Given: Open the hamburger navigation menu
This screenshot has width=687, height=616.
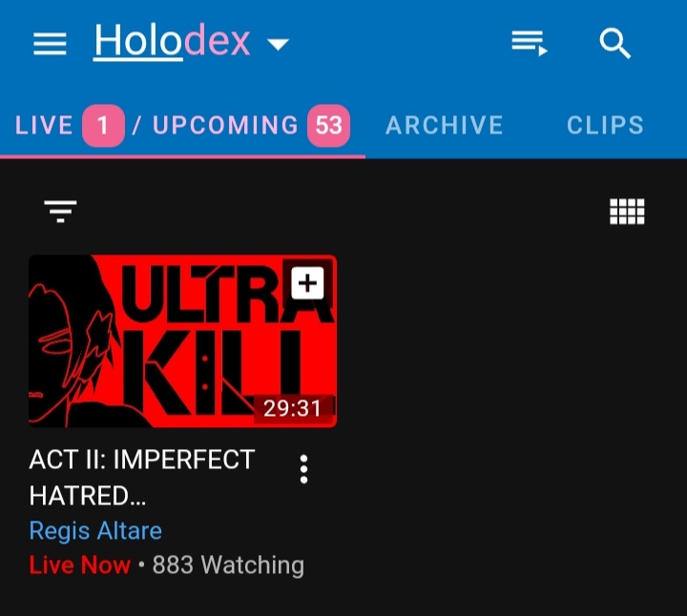Looking at the screenshot, I should [x=50, y=43].
